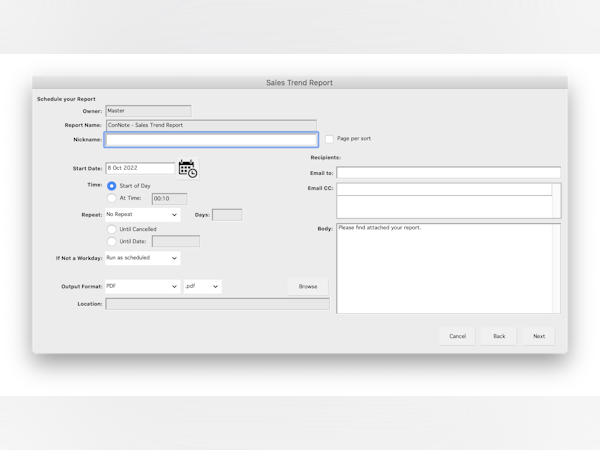Open the .pdf file extension dropdown
Screen dimensions: 600x450
point(202,286)
